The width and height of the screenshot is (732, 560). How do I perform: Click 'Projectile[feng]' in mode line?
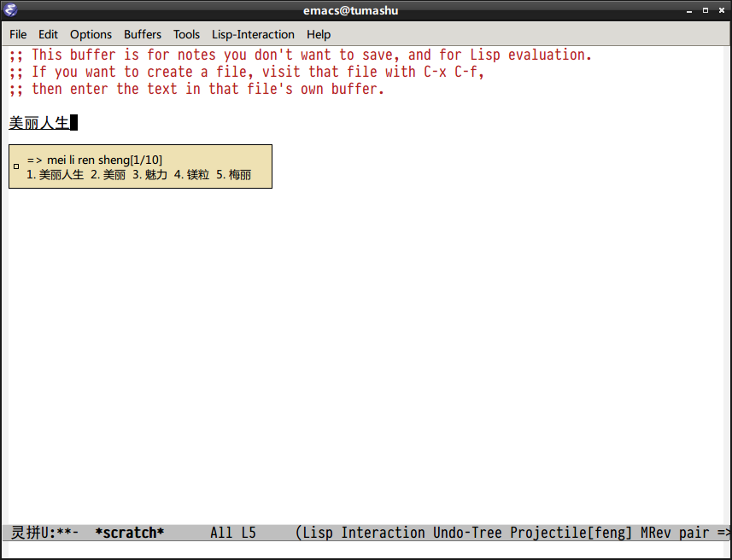tap(571, 533)
